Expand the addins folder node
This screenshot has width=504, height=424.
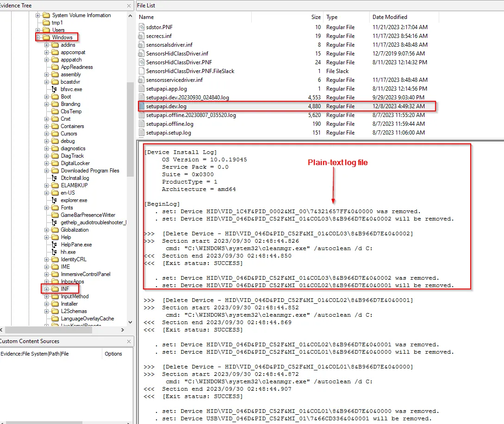(x=46, y=45)
